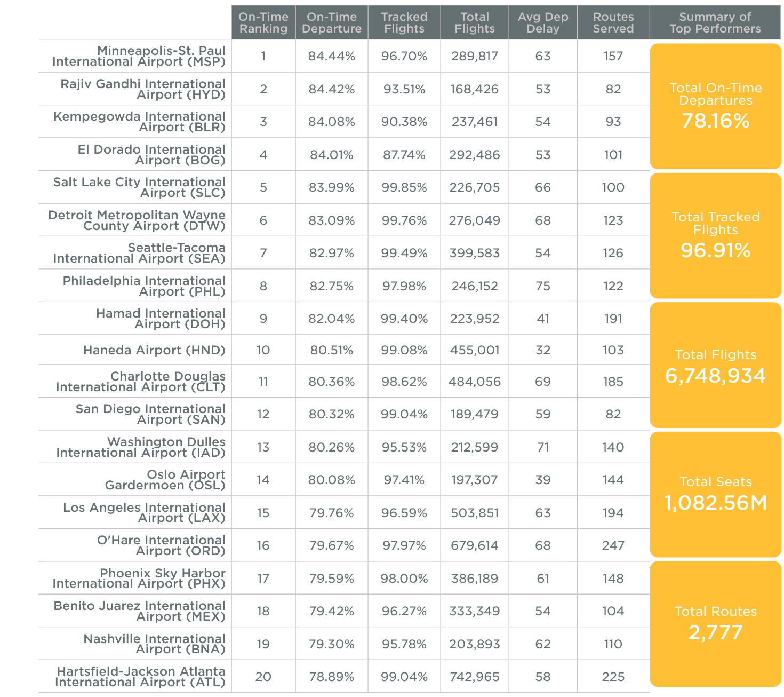Image resolution: width=784 pixels, height=697 pixels.
Task: Click the Total Tracked Flights 96.91% card
Action: click(x=715, y=235)
